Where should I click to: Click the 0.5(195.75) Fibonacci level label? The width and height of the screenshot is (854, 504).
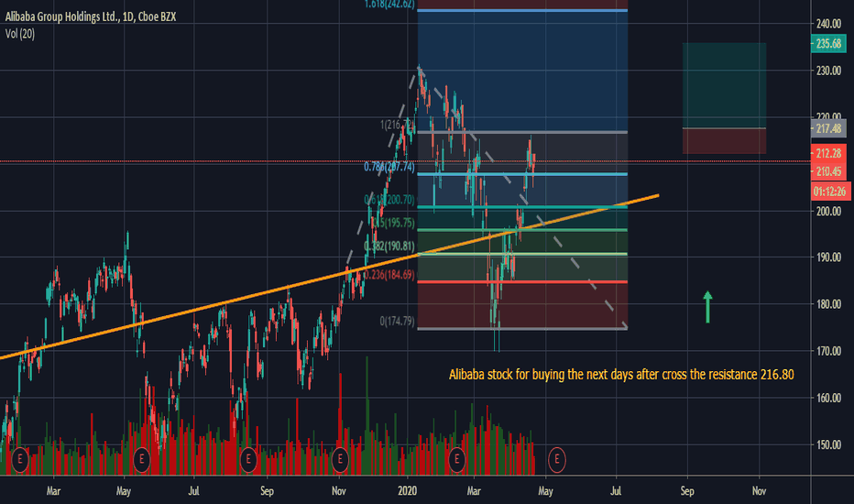click(x=393, y=223)
